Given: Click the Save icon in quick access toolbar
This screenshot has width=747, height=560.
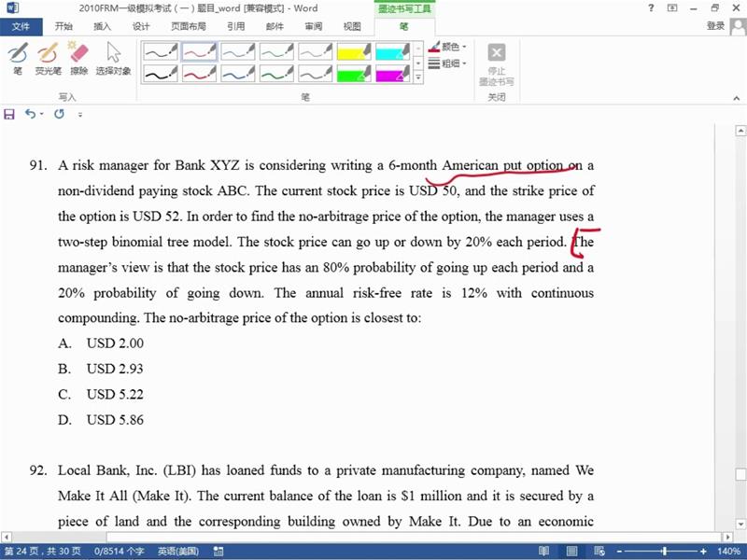Looking at the screenshot, I should pos(9,114).
